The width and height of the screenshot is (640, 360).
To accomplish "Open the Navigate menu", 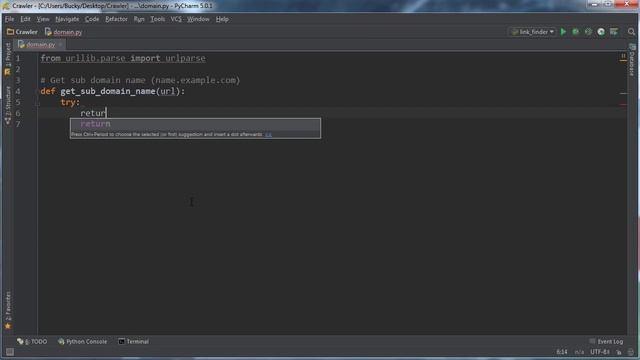I will coord(67,19).
